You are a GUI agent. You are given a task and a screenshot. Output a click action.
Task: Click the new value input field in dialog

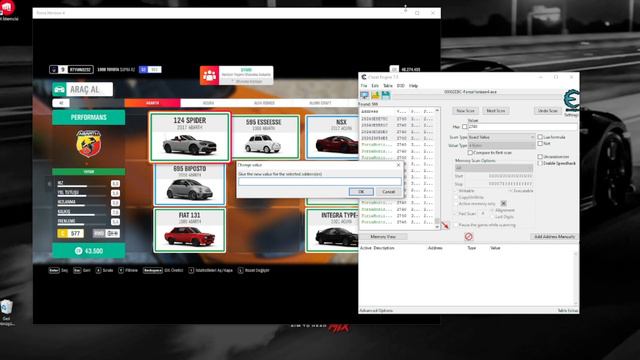(320, 181)
